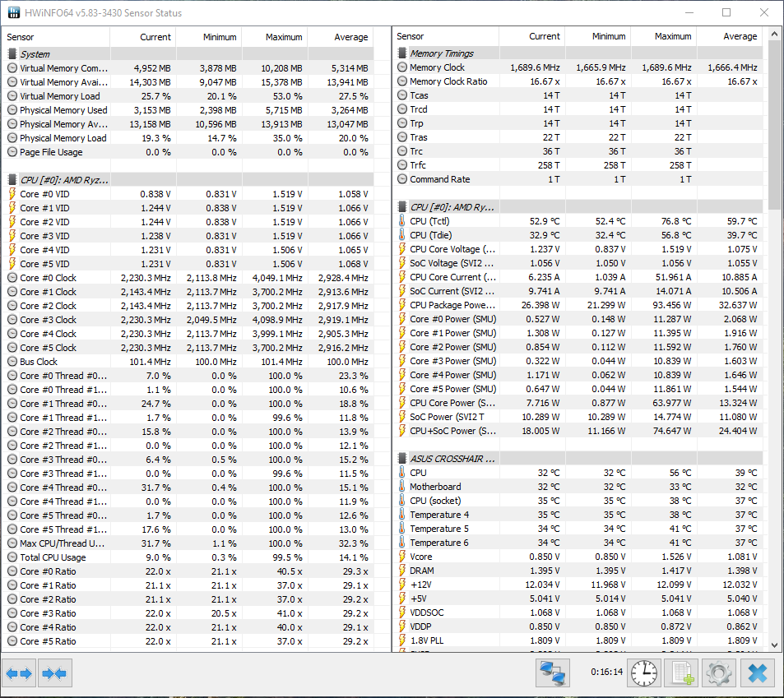Image resolution: width=784 pixels, height=698 pixels.
Task: Open sensor settings gear icon
Action: pyautogui.click(x=719, y=673)
